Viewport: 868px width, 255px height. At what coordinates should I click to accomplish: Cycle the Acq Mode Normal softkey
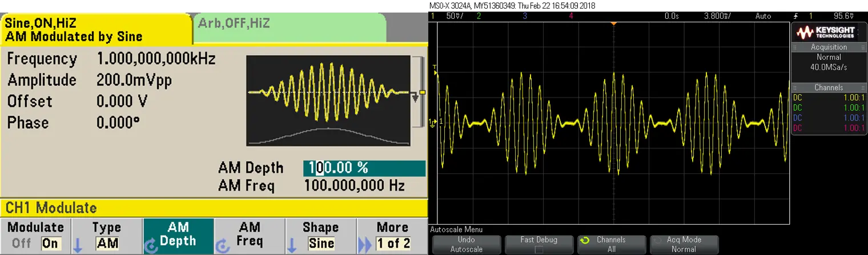tap(684, 244)
